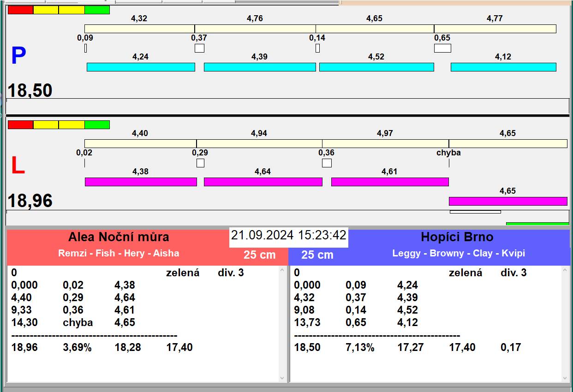
Task: Click the pass box under 0,37
Action: point(199,48)
